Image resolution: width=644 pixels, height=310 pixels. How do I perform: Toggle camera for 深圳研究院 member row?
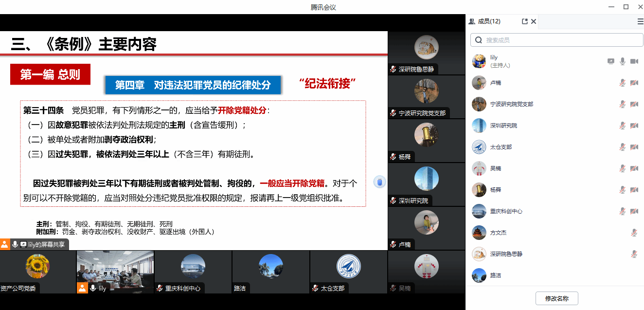[x=634, y=126]
